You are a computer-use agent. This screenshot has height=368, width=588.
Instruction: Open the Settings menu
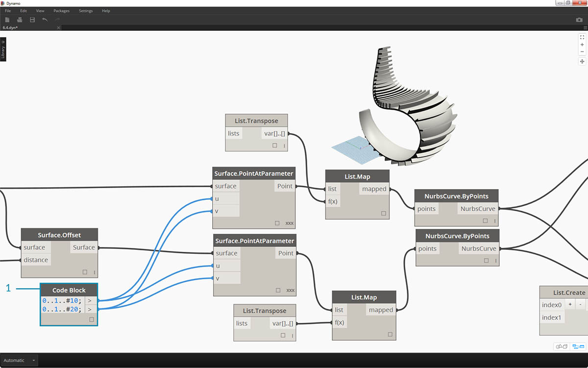tap(86, 11)
